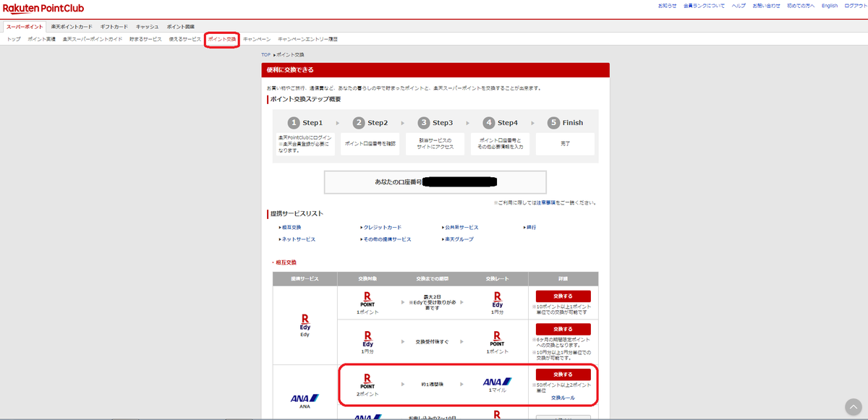Click the ANA logo in the 提携サービス column
The image size is (868, 420).
tap(305, 400)
